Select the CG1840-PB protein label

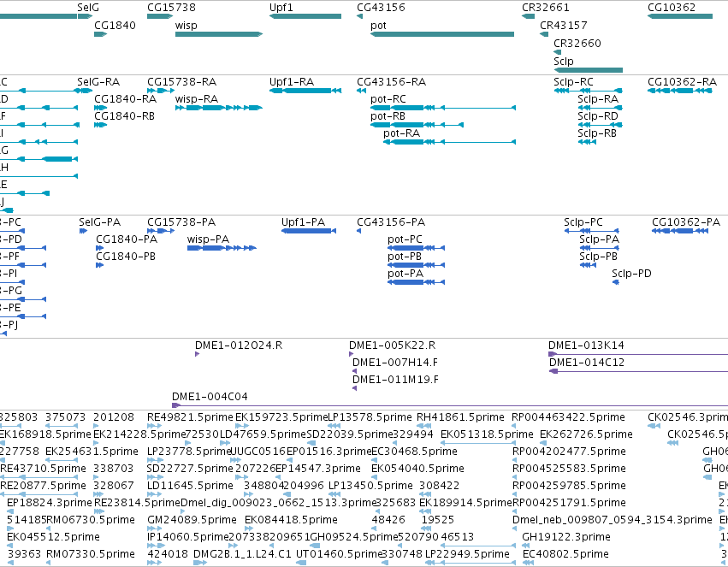click(x=126, y=257)
